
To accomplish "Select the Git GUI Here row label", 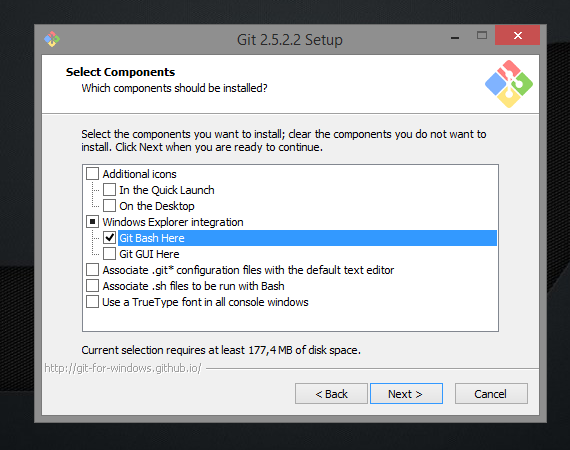I will (149, 254).
